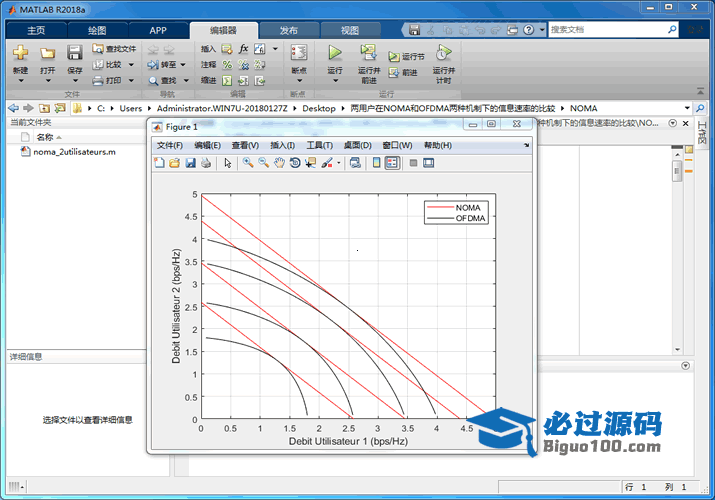Open the quick access toolbar dropdown arrow
This screenshot has height=500, width=715.
(542, 30)
